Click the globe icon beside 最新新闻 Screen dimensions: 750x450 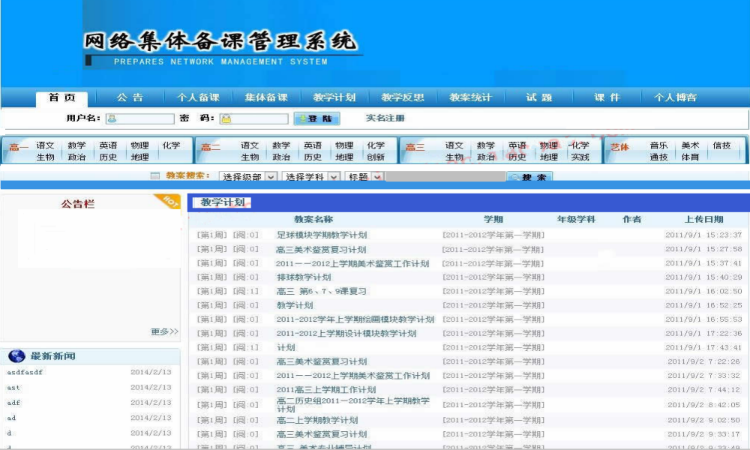pyautogui.click(x=16, y=356)
